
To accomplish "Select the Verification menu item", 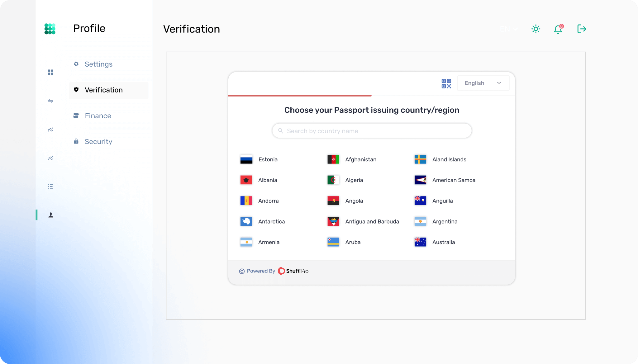I will click(x=103, y=90).
